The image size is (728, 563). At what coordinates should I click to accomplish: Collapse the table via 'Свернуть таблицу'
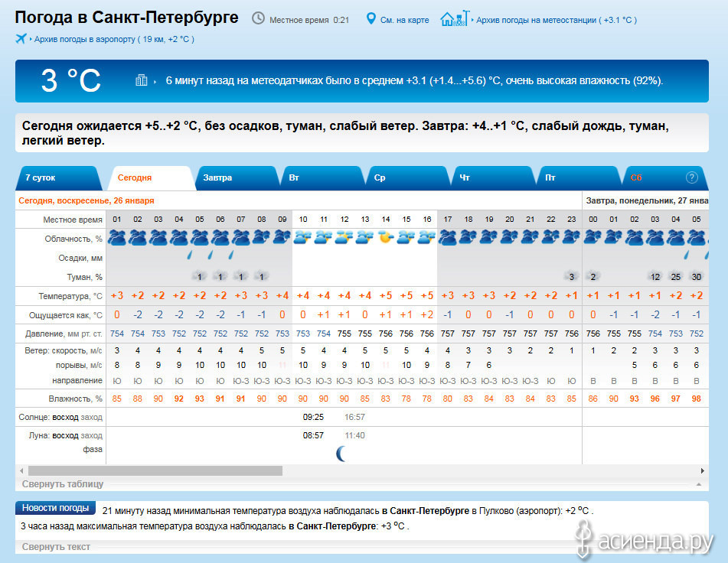click(63, 483)
